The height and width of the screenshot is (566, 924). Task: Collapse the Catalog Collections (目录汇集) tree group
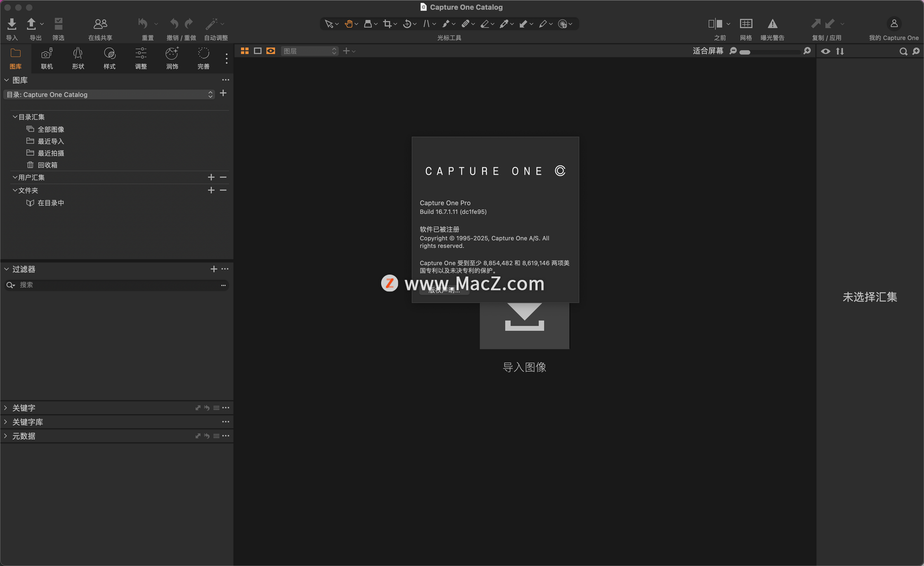(15, 117)
